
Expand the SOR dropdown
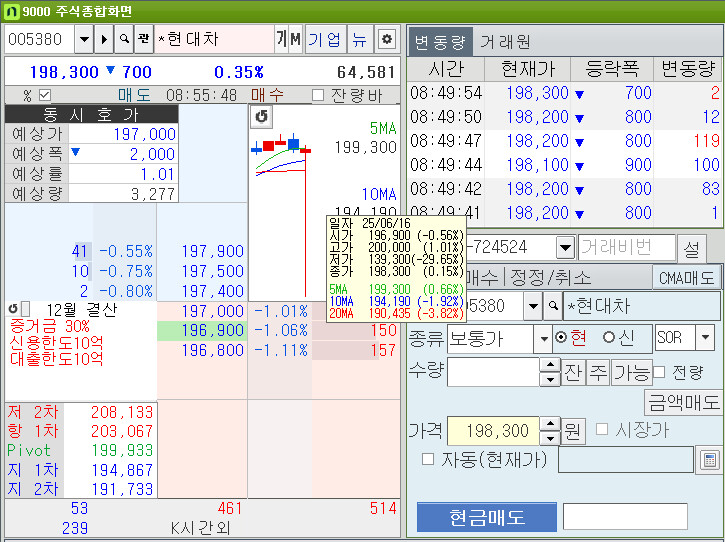(705, 338)
